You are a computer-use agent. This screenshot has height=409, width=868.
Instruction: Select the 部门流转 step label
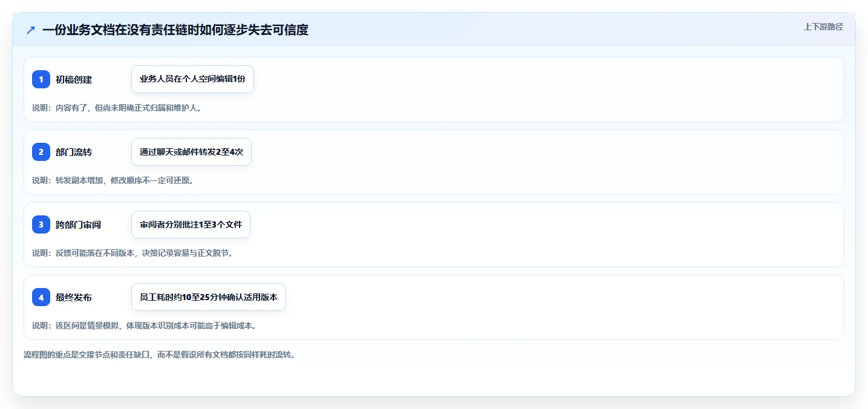pos(74,152)
